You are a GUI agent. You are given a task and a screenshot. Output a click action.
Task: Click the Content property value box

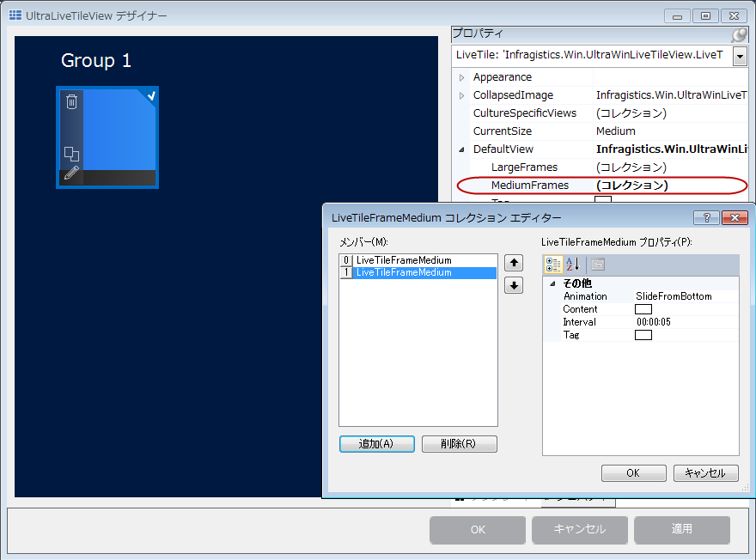pyautogui.click(x=644, y=308)
